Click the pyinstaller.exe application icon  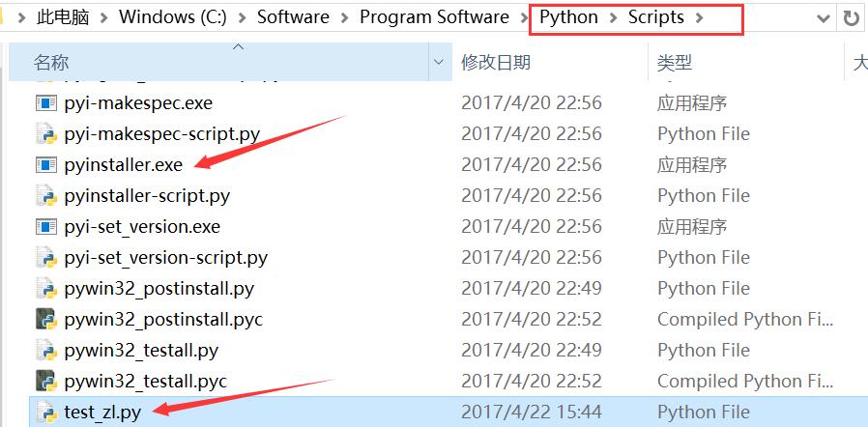pyautogui.click(x=46, y=165)
